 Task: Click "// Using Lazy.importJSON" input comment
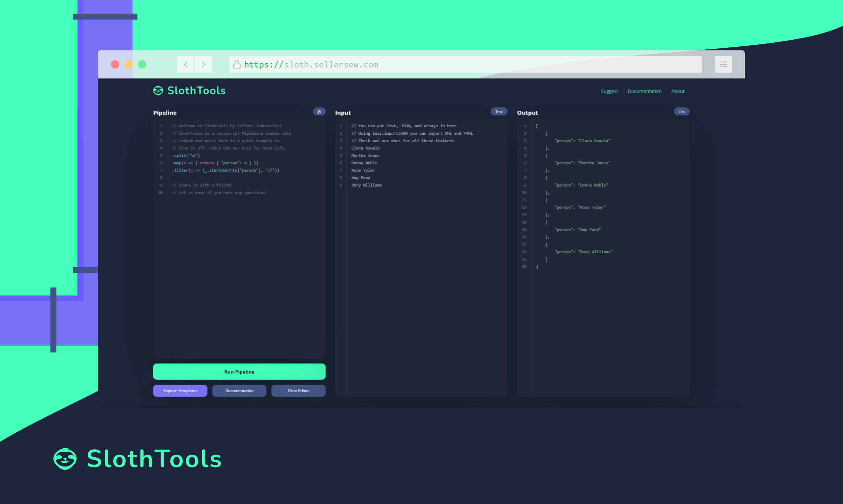[412, 134]
